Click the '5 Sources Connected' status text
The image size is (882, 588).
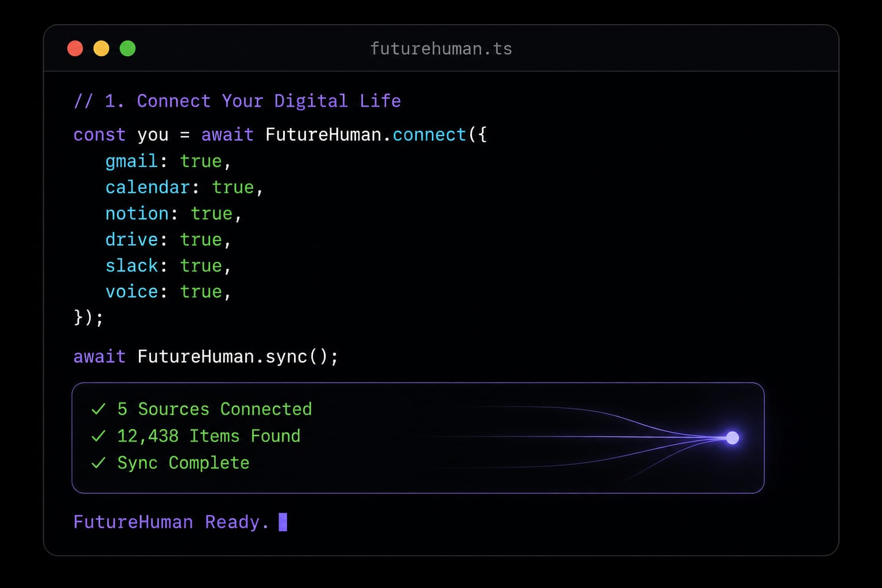click(x=215, y=409)
